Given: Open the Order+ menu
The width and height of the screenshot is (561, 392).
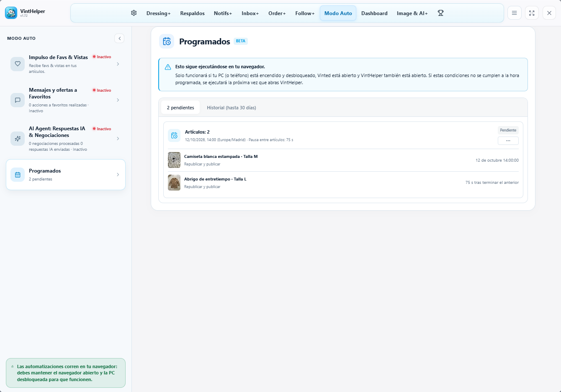Looking at the screenshot, I should click(277, 13).
